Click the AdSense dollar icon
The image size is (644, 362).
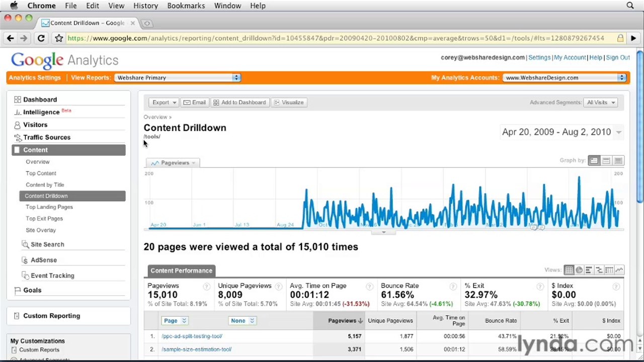tap(25, 260)
